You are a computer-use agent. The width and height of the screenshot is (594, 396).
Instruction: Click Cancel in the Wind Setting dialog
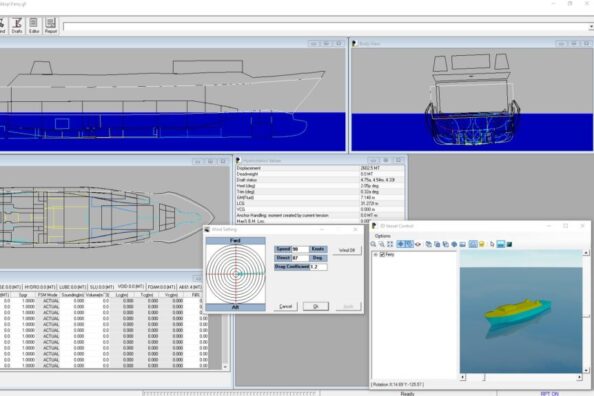point(286,306)
